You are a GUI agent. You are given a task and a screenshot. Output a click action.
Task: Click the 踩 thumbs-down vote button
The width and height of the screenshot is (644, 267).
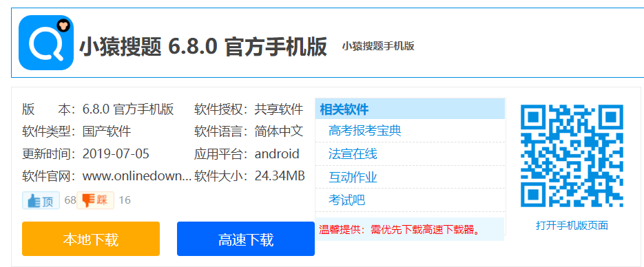pyautogui.click(x=95, y=200)
